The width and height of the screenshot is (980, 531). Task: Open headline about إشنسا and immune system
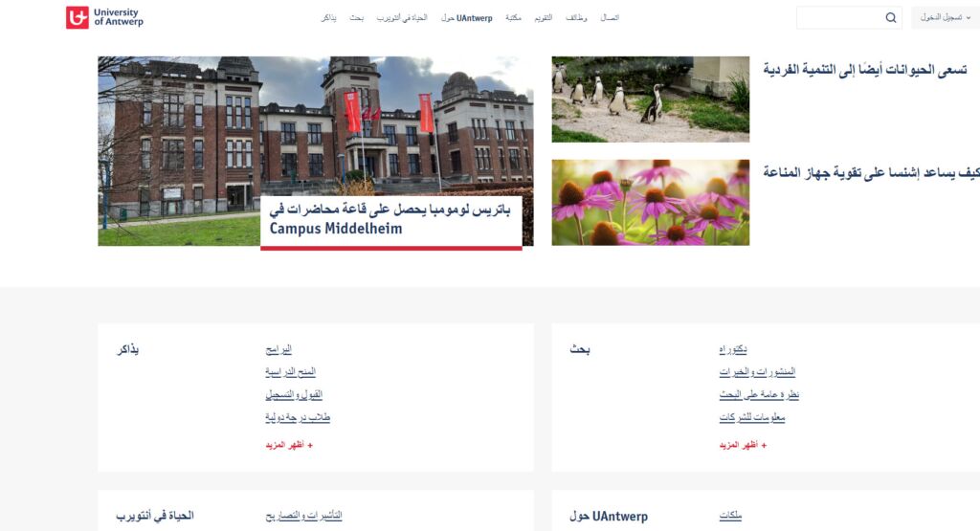(x=871, y=172)
